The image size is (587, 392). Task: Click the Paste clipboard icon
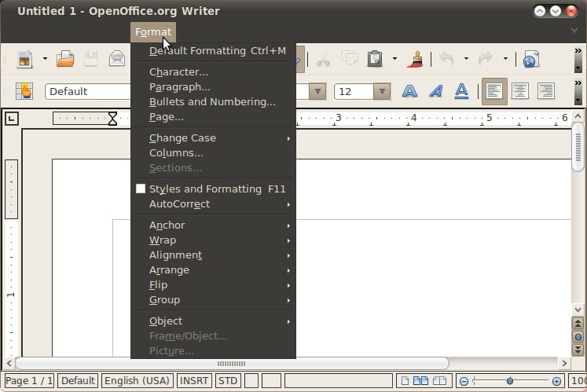(375, 59)
